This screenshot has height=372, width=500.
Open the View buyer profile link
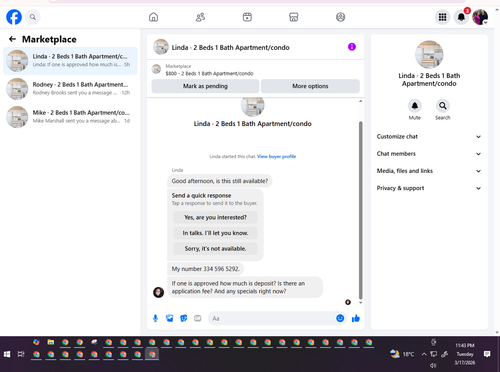(x=276, y=156)
